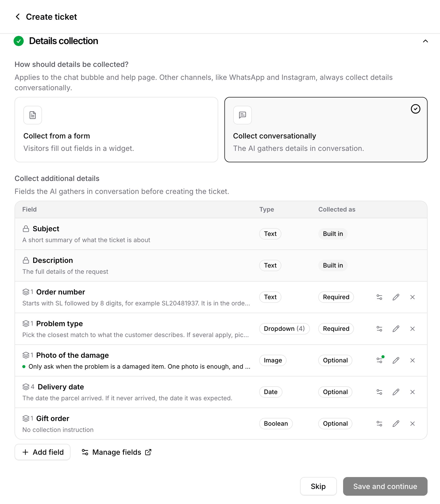Remove the Order number field
Image resolution: width=440 pixels, height=504 pixels.
coord(413,297)
